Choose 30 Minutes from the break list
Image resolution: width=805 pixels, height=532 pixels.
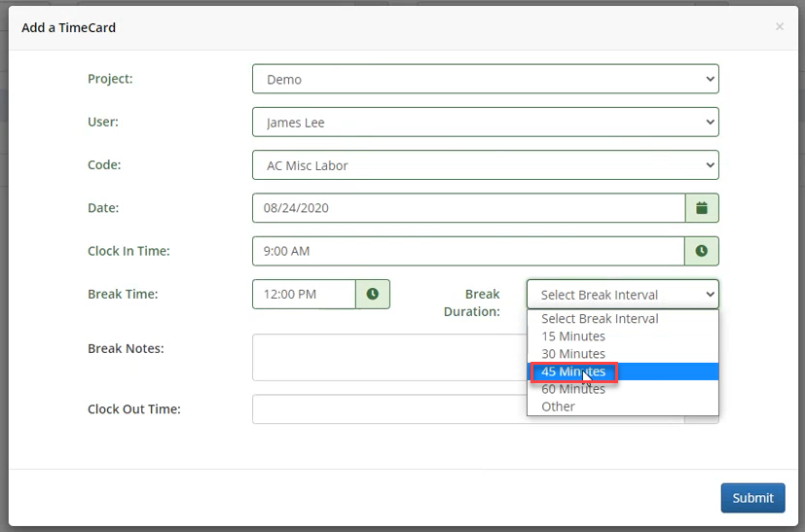pos(573,354)
